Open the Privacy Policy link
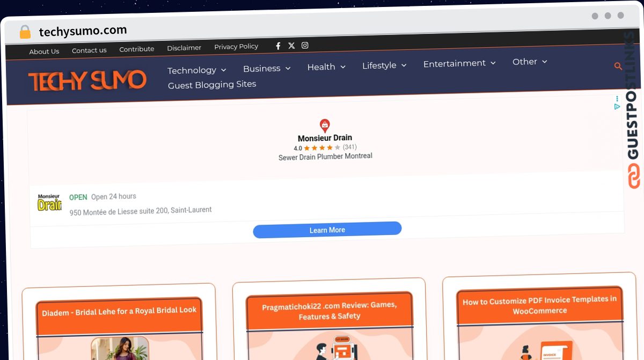644x360 pixels. [x=236, y=47]
